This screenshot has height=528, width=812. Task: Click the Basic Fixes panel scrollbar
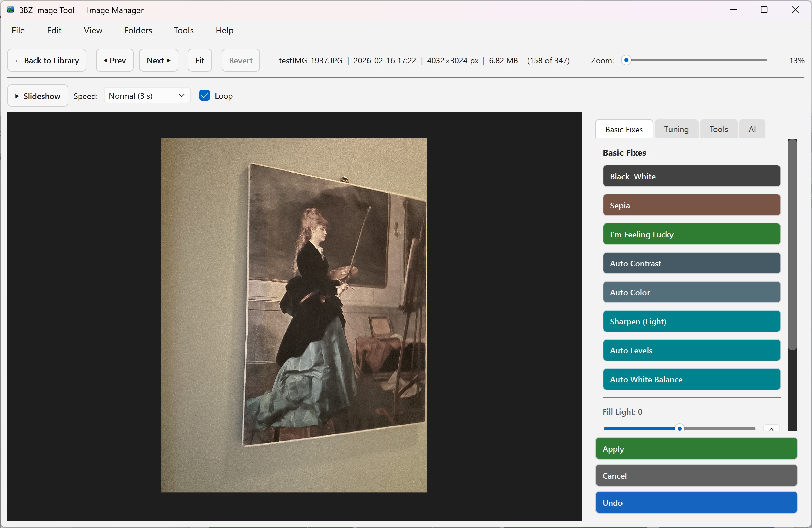pyautogui.click(x=792, y=244)
